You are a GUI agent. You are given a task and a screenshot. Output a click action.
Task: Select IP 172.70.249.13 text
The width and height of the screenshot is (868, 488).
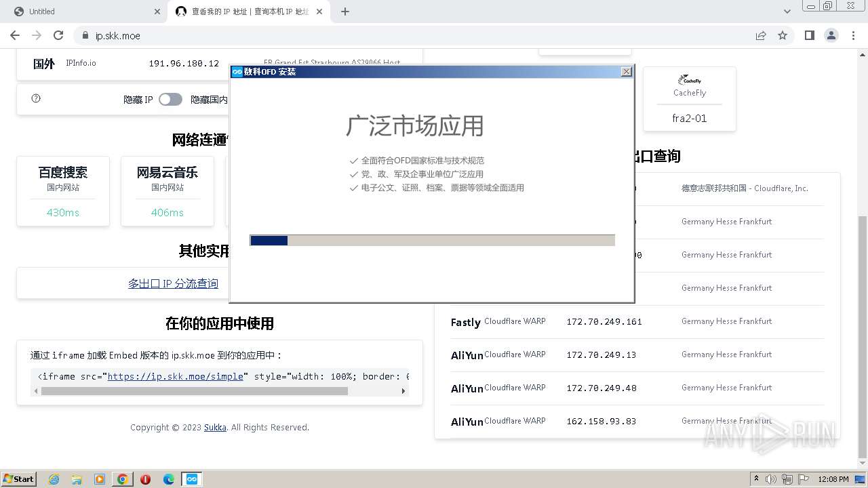pyautogui.click(x=601, y=355)
